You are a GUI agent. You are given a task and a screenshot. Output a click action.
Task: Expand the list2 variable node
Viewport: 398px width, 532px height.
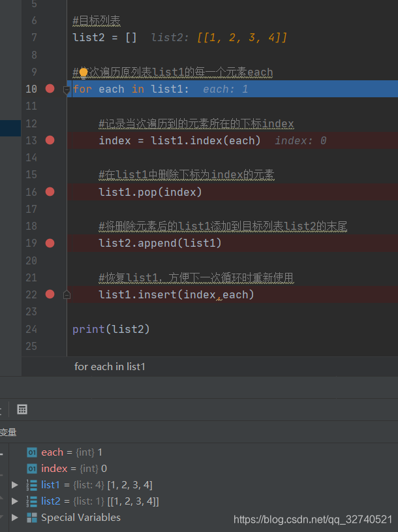point(14,501)
